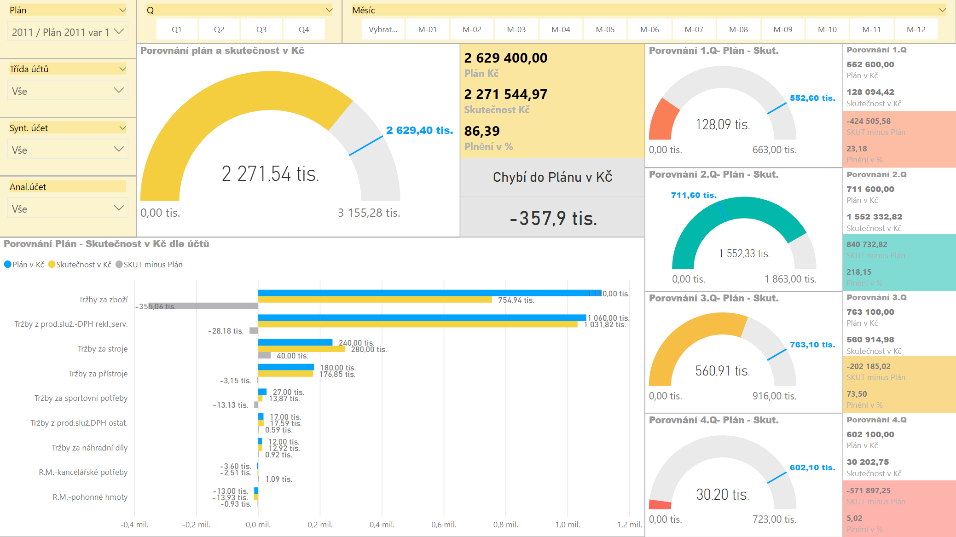Click the chevron in the Měsíc slicer header
The width and height of the screenshot is (956, 537).
click(942, 9)
